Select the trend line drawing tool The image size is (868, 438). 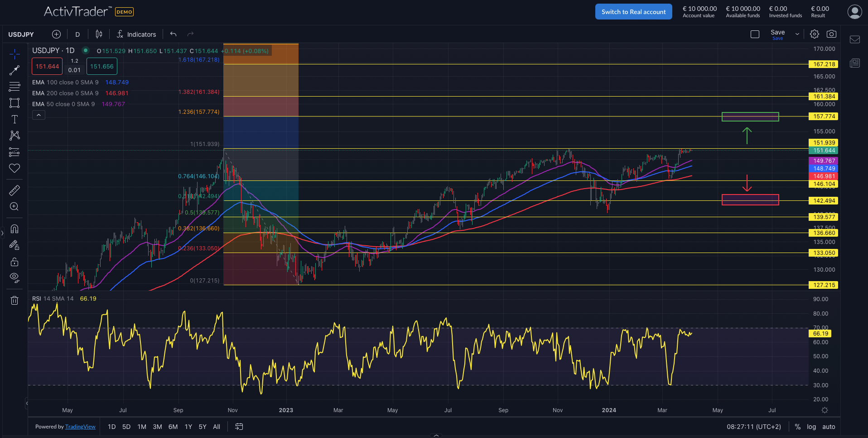[15, 70]
